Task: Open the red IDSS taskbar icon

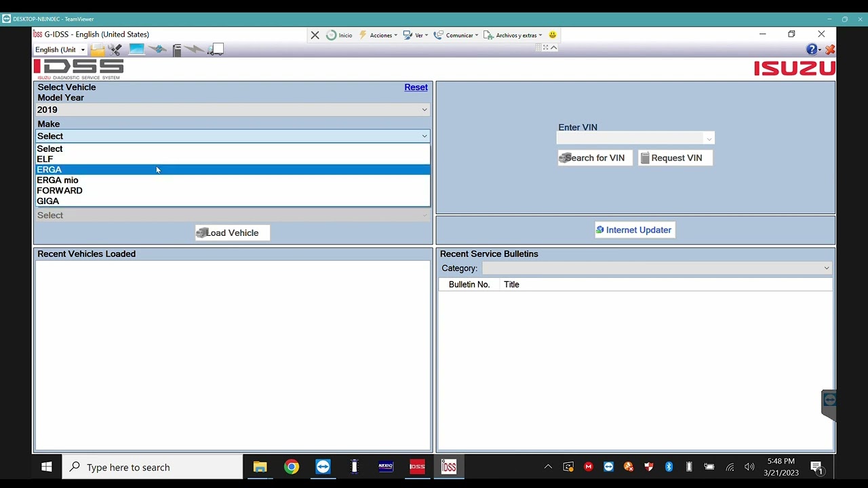Action: 417,467
